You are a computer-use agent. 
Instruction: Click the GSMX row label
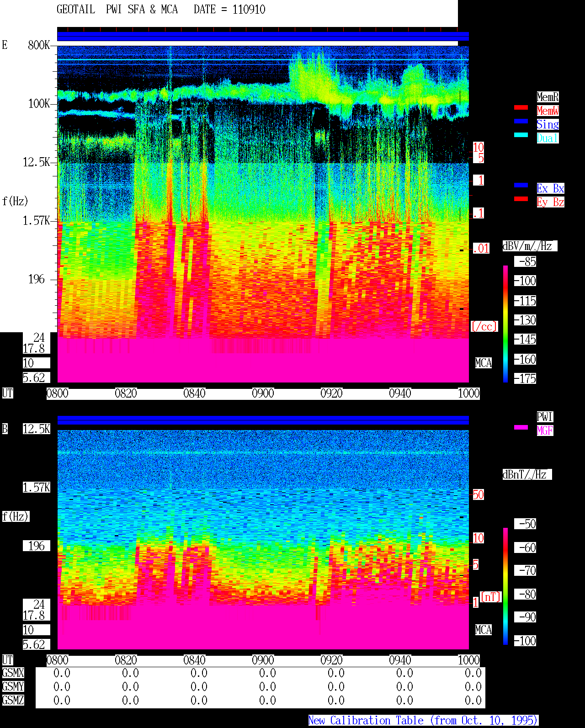coord(13,673)
